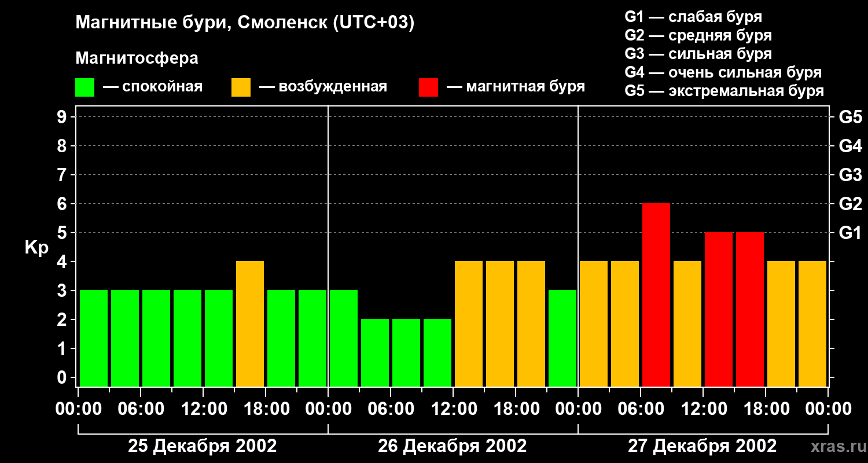Click the G1 storm level label on right axis
Image resolution: width=868 pixels, height=463 pixels.
[850, 233]
